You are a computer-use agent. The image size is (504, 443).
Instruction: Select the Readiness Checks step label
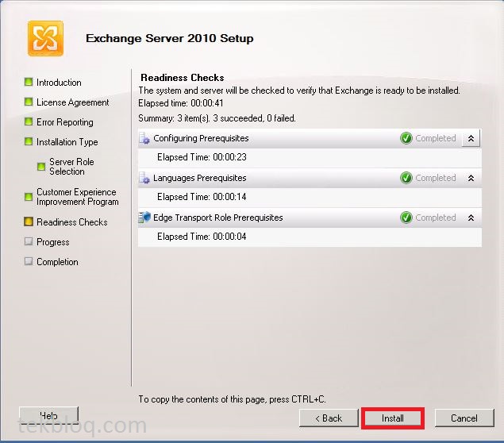72,221
